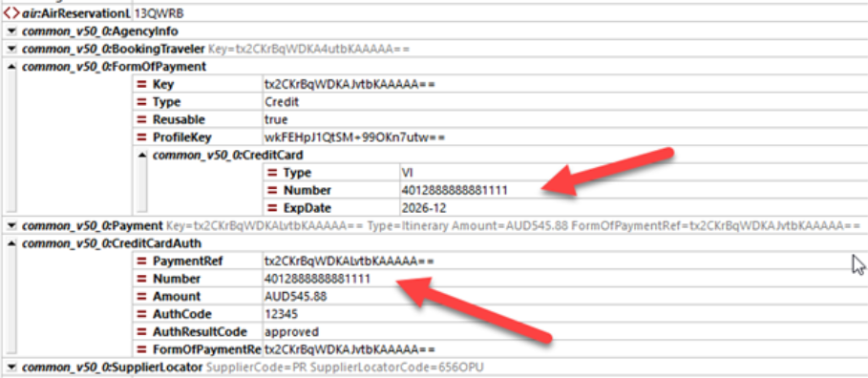This screenshot has width=868, height=378.
Task: Select the ExpDate attribute name
Action: tap(307, 208)
